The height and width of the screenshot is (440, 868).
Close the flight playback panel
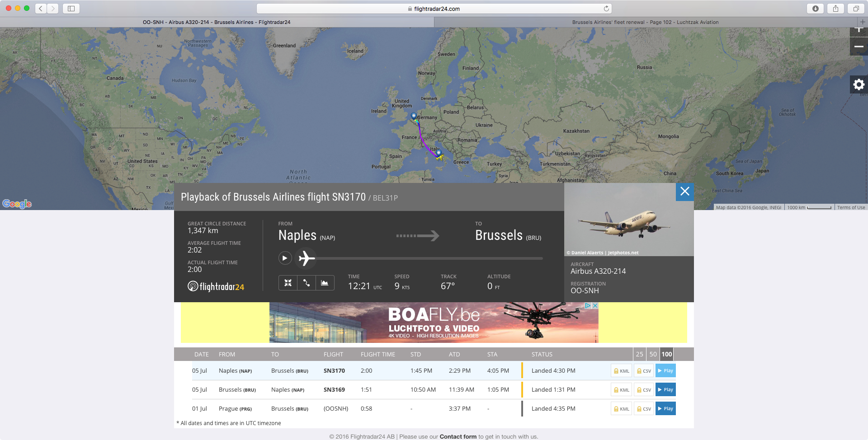point(685,192)
